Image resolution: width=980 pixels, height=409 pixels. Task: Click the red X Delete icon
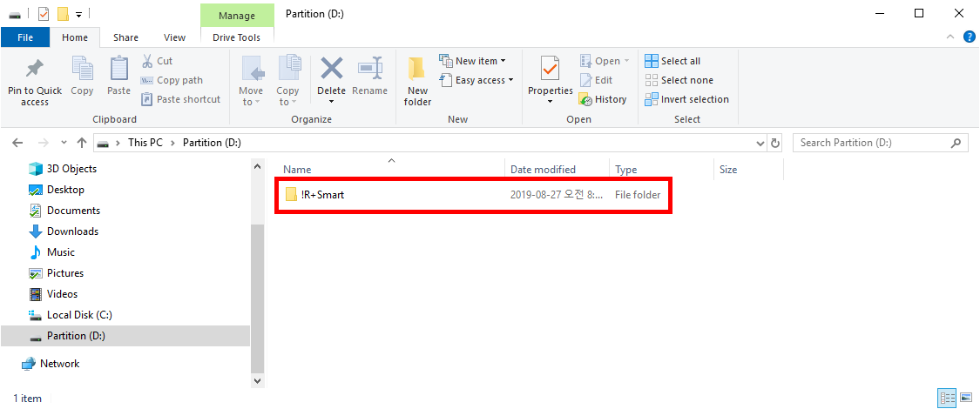click(x=331, y=68)
